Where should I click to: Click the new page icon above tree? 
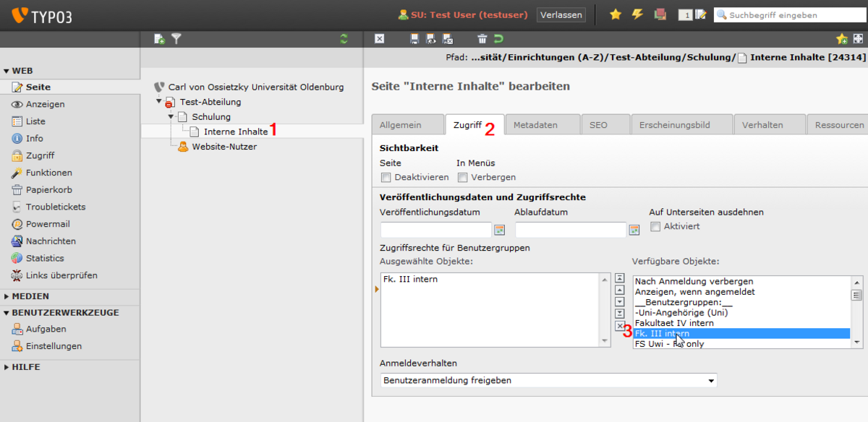[159, 38]
